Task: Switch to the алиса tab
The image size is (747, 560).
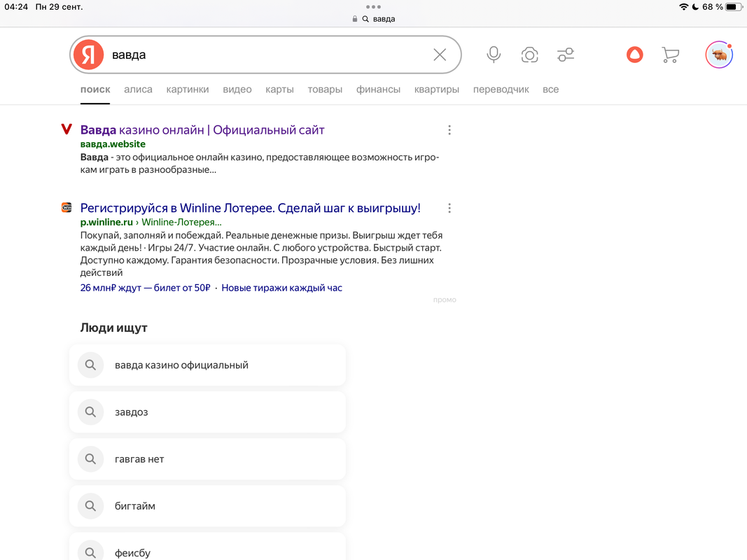Action: pos(138,90)
